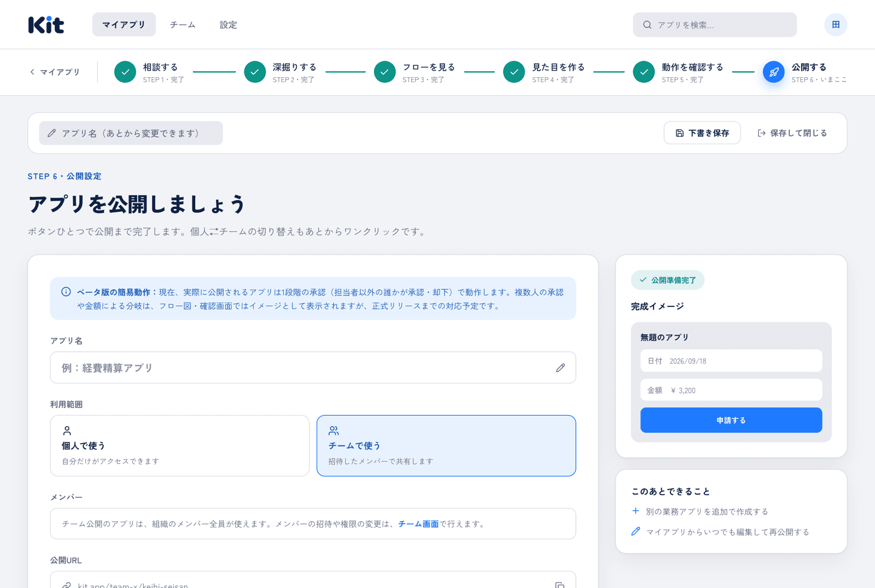The image size is (875, 588).
Task: Copy the public URL with copy icon
Action: coord(560,584)
